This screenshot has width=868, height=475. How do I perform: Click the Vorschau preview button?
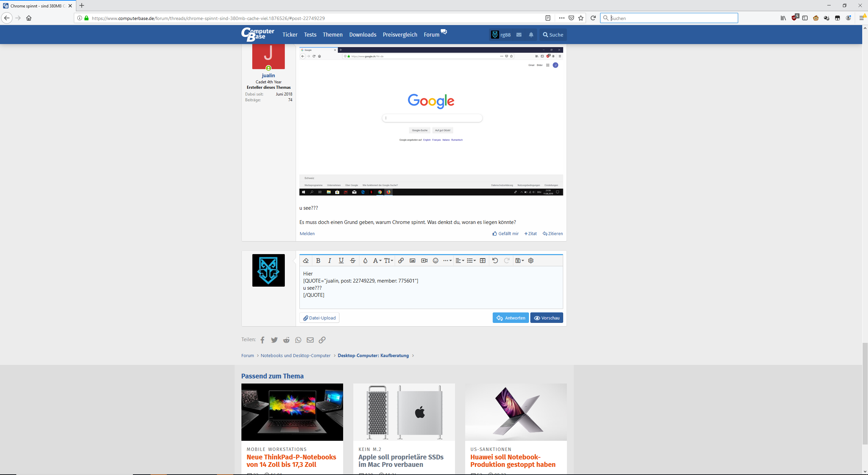click(x=547, y=318)
